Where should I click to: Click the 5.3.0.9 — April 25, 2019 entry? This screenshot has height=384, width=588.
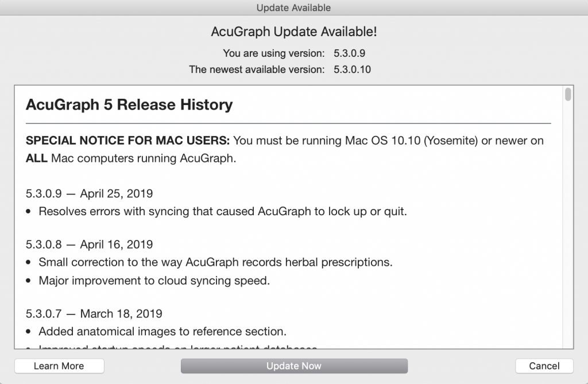pyautogui.click(x=89, y=193)
